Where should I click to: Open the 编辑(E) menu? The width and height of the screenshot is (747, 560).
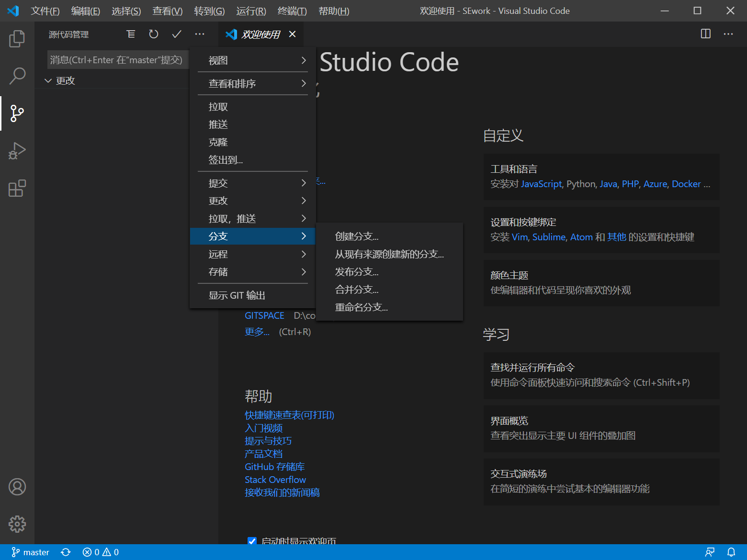click(86, 11)
